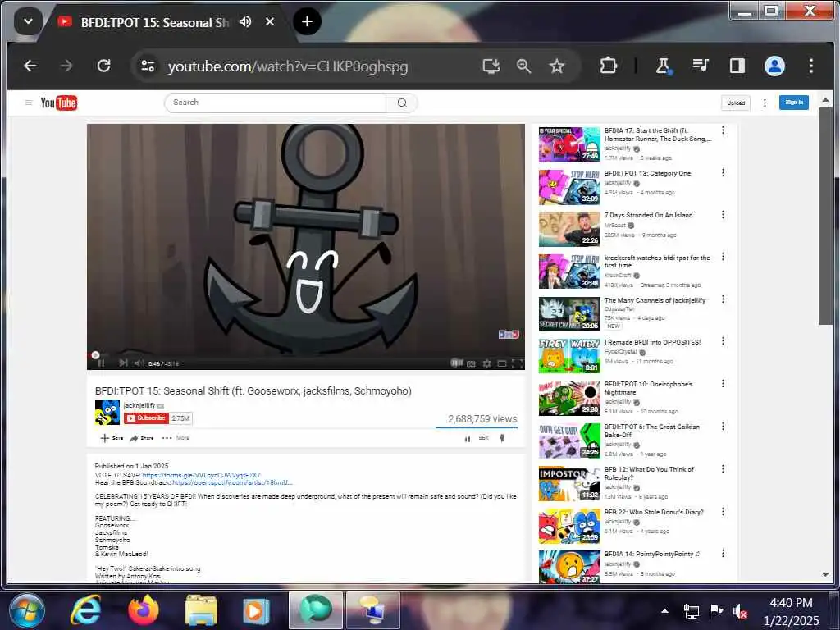The width and height of the screenshot is (840, 630).
Task: Open the media controls playlist icon
Action: click(701, 66)
